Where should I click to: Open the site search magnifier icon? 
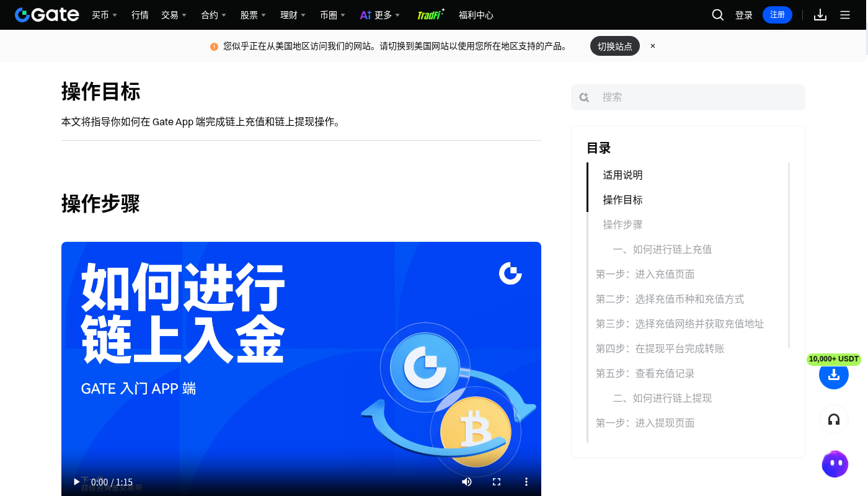click(718, 15)
